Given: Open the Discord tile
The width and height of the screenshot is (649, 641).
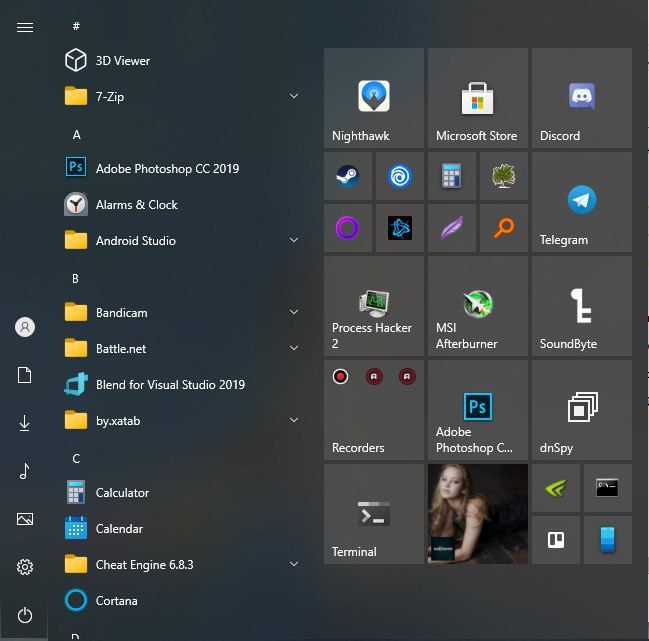Looking at the screenshot, I should coord(582,98).
